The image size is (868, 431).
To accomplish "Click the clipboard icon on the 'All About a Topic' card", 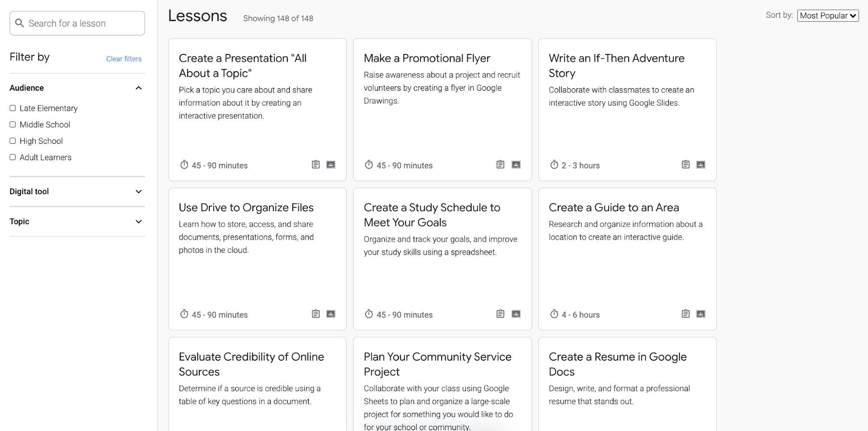I will 316,165.
